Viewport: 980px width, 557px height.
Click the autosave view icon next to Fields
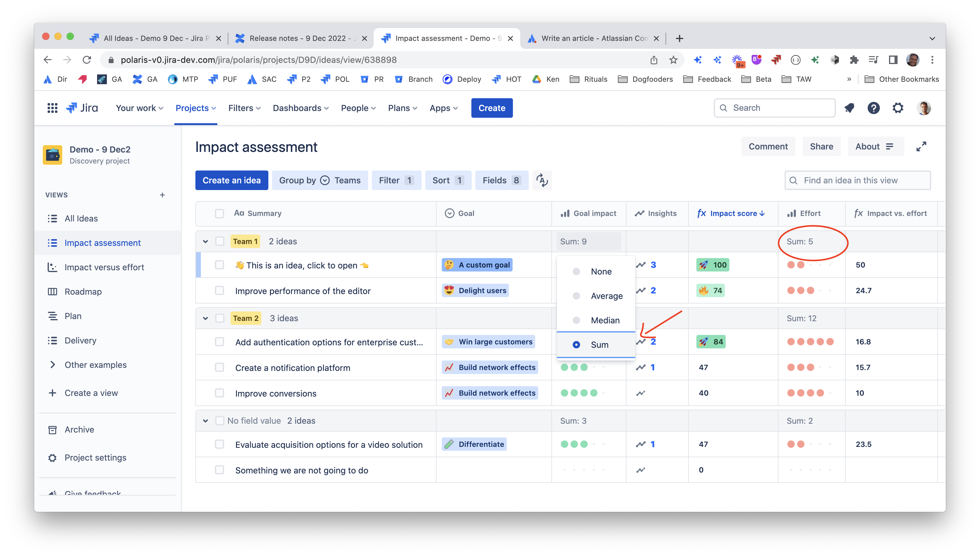[542, 180]
